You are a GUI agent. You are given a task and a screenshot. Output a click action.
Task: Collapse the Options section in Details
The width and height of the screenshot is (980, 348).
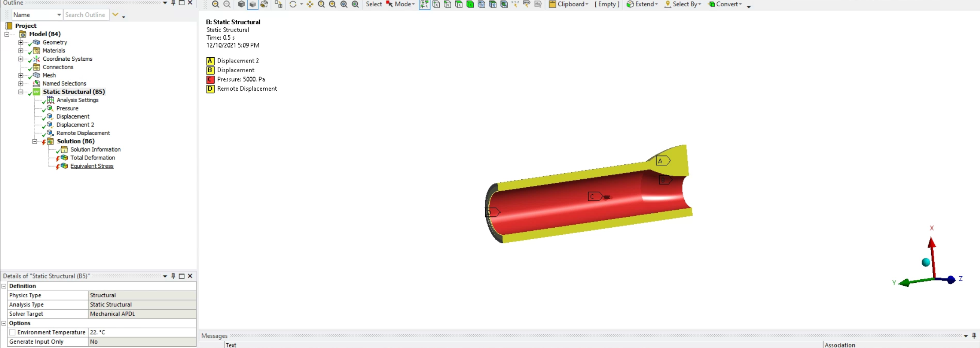[4, 323]
